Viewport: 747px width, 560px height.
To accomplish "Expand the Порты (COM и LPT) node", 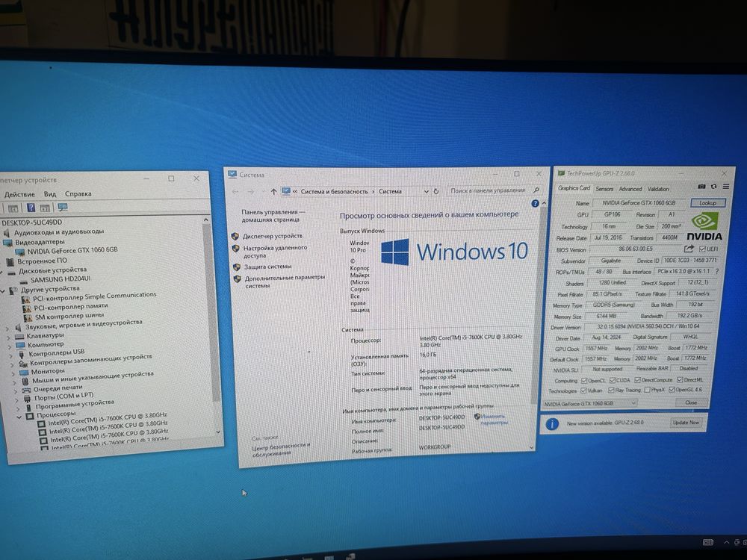I will (x=16, y=399).
